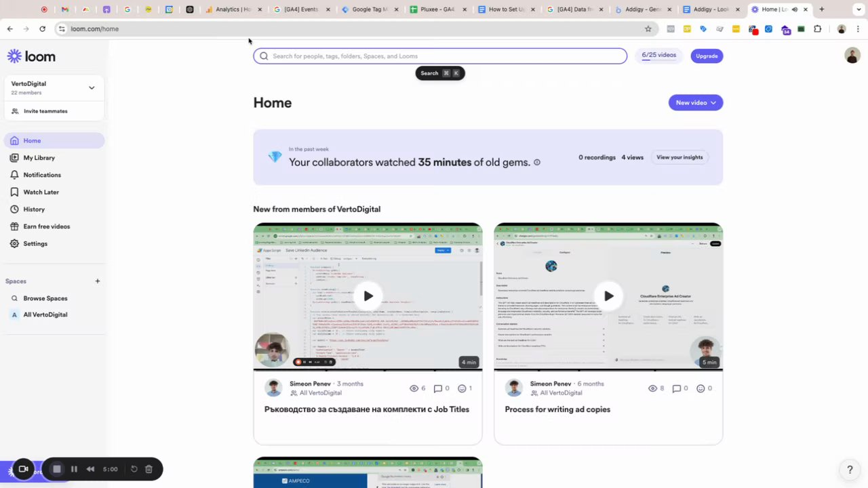
Task: Open Earn free videos page
Action: 46,226
